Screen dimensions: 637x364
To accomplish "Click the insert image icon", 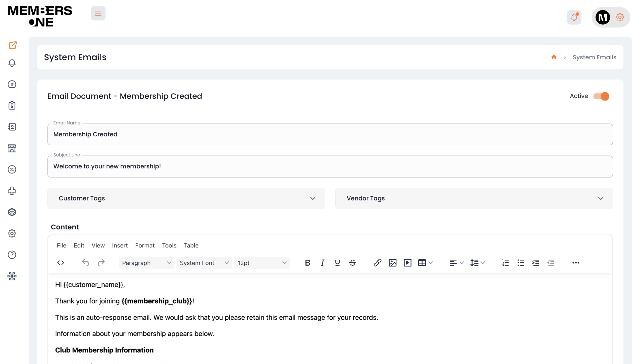I will tap(392, 262).
